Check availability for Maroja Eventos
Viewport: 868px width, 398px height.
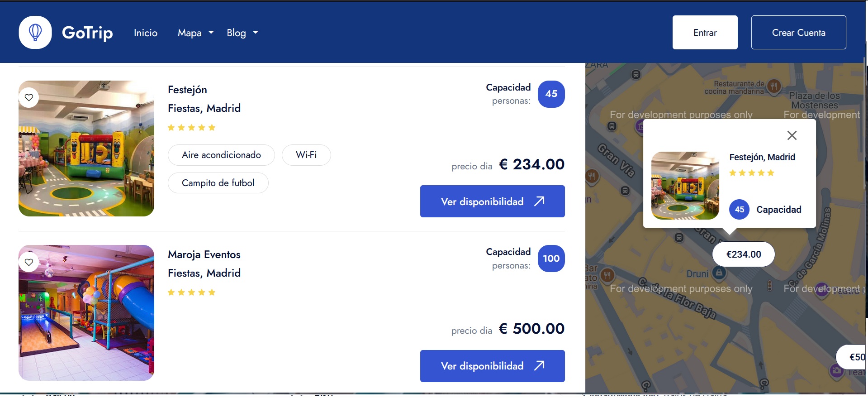[493, 366]
